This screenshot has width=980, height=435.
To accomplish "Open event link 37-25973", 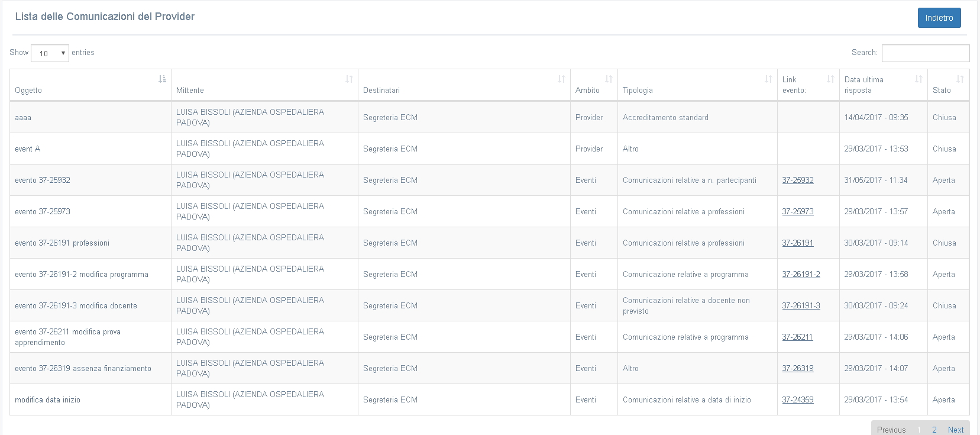I will coord(797,212).
